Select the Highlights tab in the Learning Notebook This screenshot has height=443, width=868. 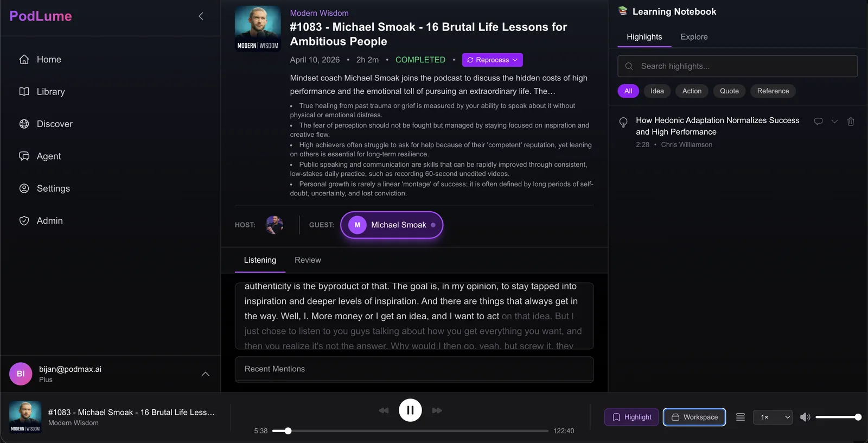644,37
